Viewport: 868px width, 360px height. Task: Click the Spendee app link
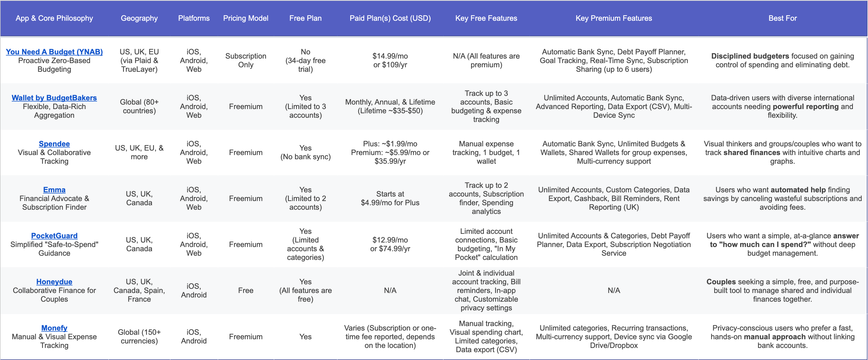click(54, 144)
